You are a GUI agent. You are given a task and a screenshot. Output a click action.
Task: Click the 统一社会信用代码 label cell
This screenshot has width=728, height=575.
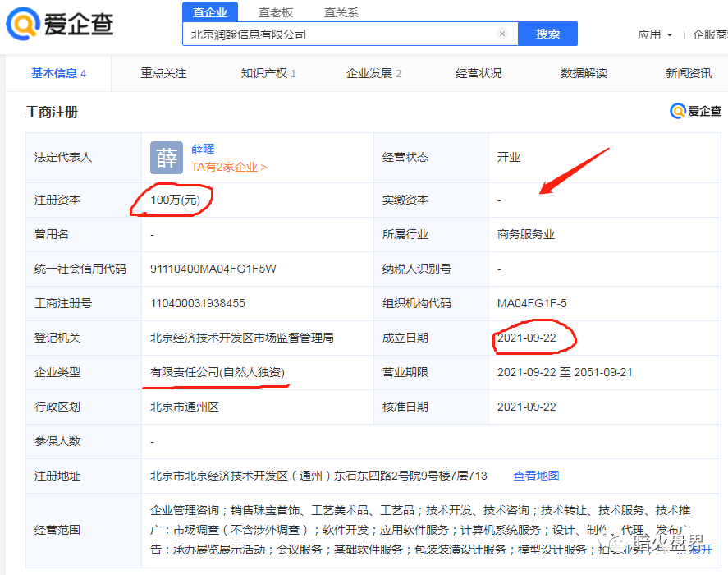click(x=84, y=269)
